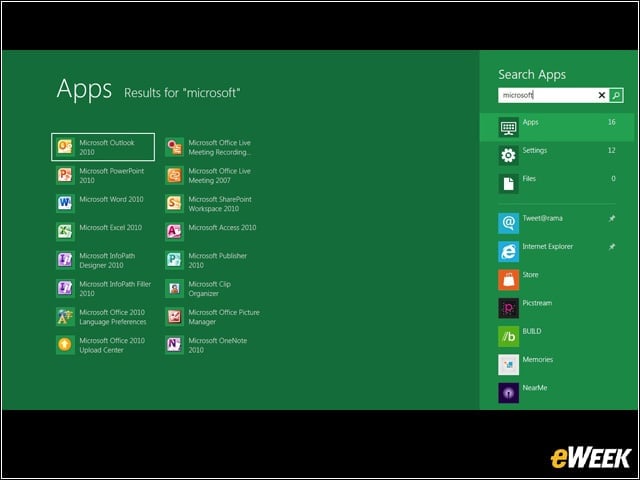Viewport: 640px width, 480px height.
Task: Open Microsoft InfoPath Designer 2010 icon
Action: (x=65, y=260)
